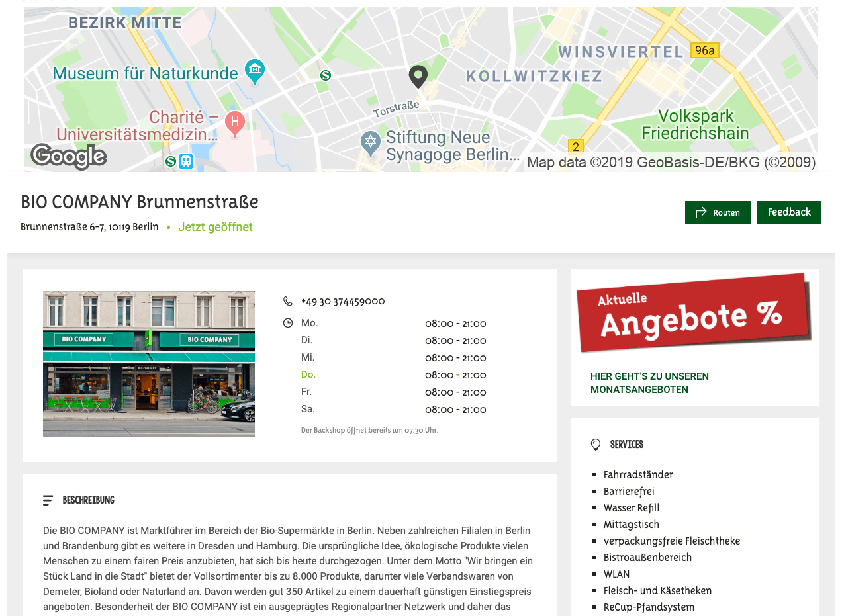Click the Stiftung Neue Synagoge star marker
Screen dimensions: 842x616
(370, 143)
